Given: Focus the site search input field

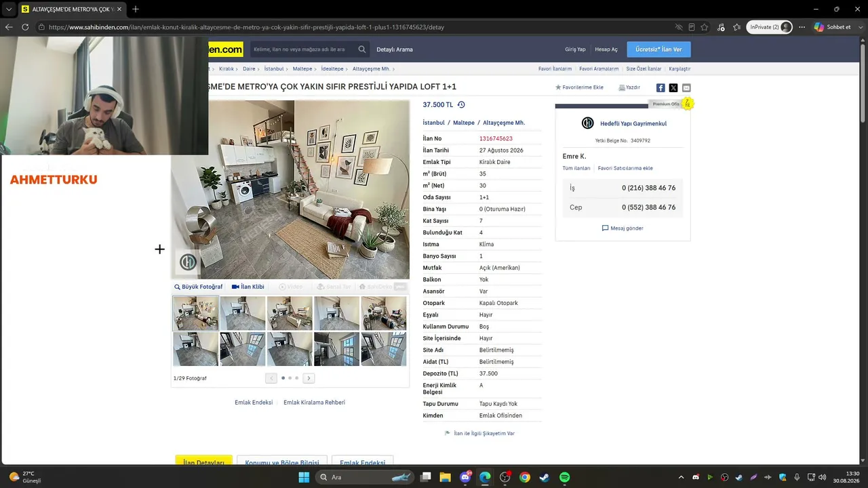Looking at the screenshot, I should (303, 49).
